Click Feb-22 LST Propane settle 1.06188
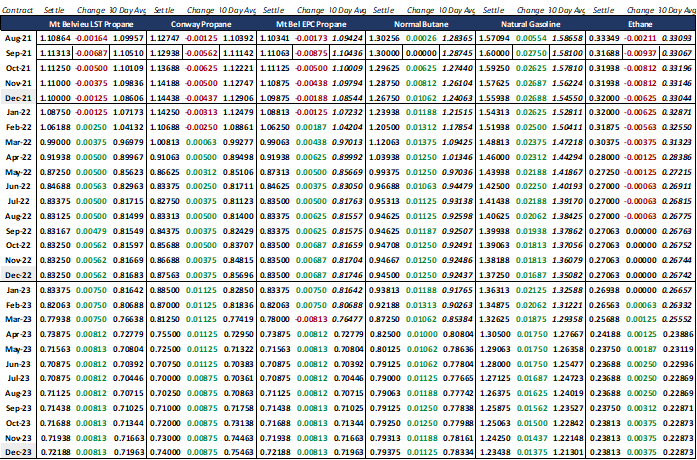This screenshot has width=697, height=460. (x=55, y=127)
